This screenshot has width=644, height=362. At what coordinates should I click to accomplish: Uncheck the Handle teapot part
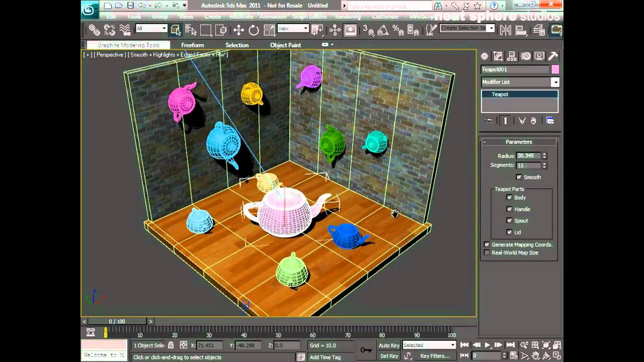(x=509, y=209)
